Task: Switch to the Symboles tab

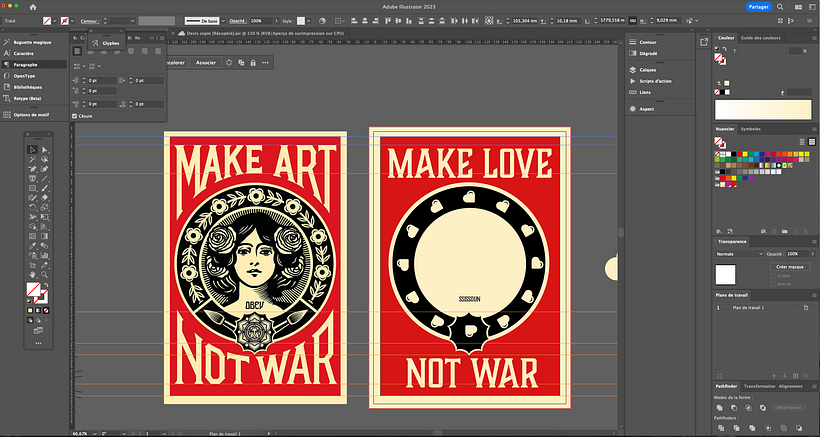Action: (x=751, y=129)
